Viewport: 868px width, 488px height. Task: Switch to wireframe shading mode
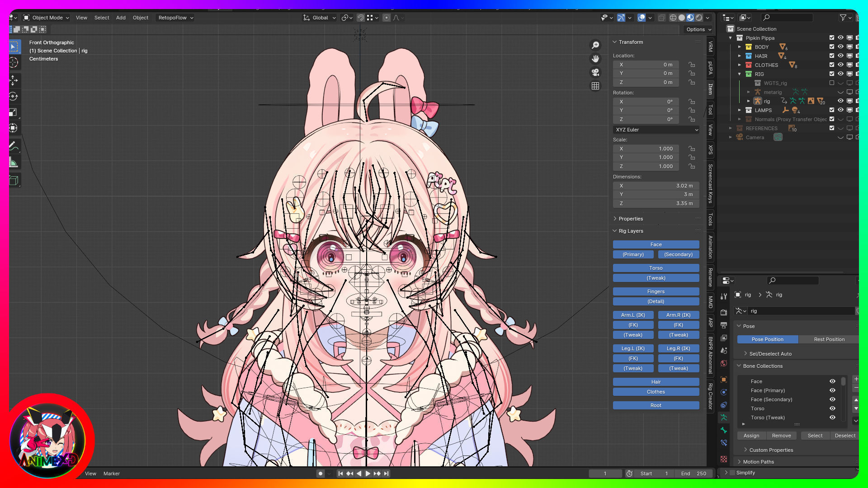pyautogui.click(x=673, y=18)
